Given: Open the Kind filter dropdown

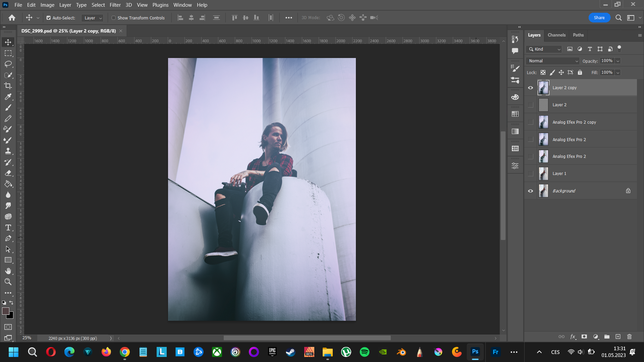Looking at the screenshot, I should tap(544, 49).
